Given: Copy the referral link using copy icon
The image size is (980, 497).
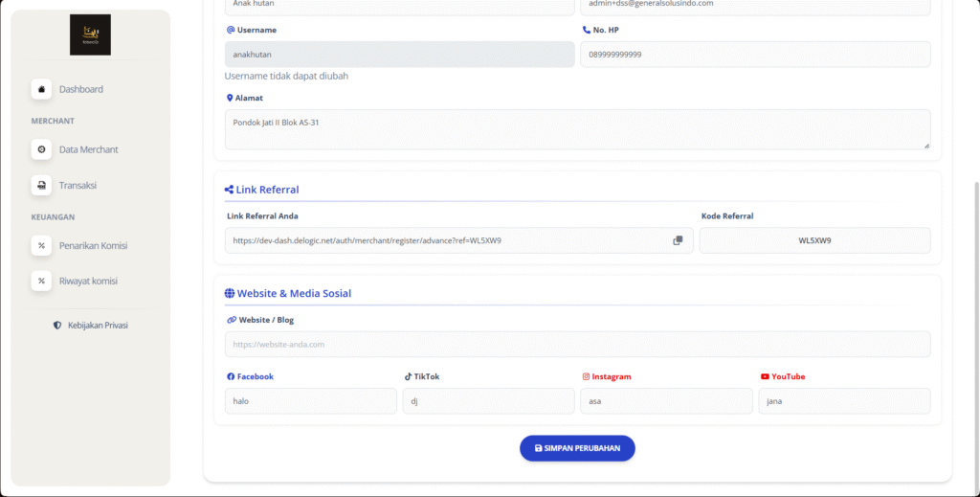Looking at the screenshot, I should [x=678, y=240].
